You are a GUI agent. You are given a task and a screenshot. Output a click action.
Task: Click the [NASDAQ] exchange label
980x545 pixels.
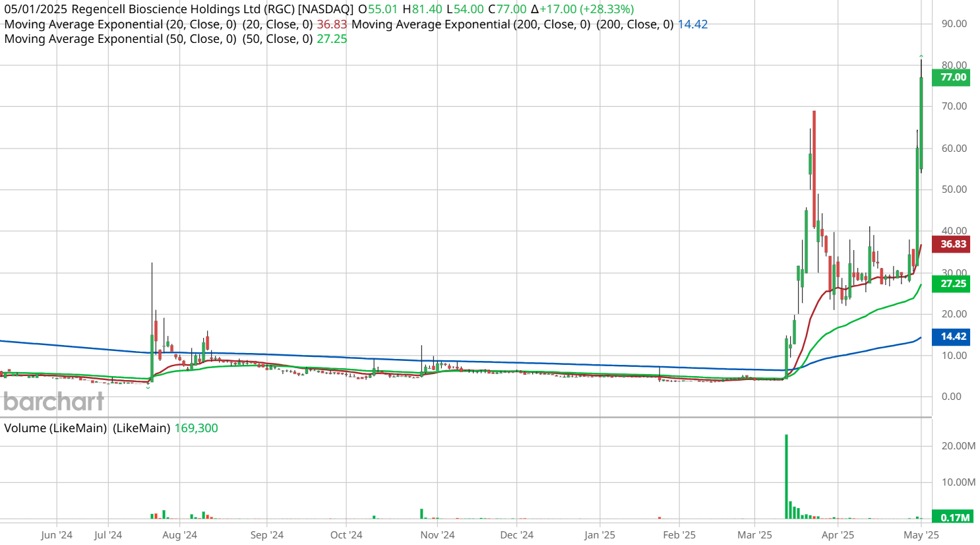point(326,9)
